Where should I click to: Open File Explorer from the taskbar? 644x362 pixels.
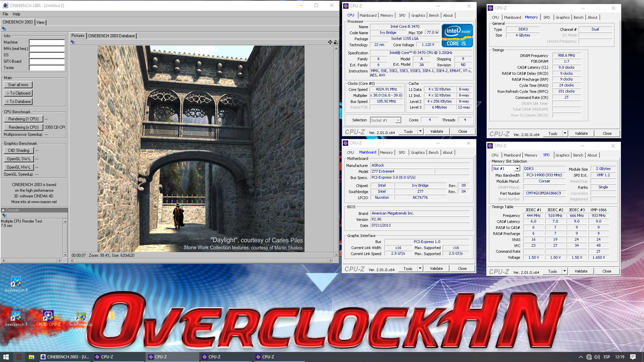tap(31, 357)
